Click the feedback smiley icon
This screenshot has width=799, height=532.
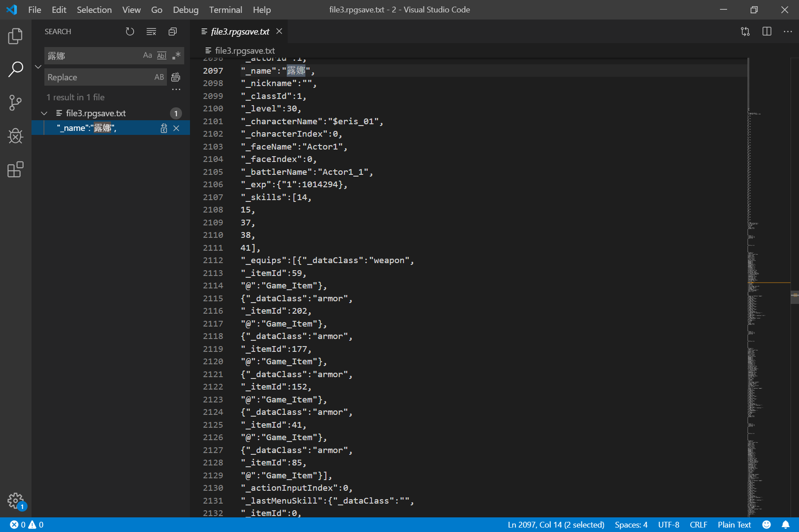[x=767, y=525]
